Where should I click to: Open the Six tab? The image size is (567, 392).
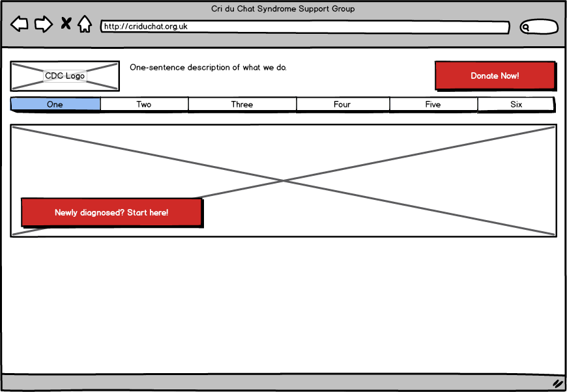coord(516,104)
